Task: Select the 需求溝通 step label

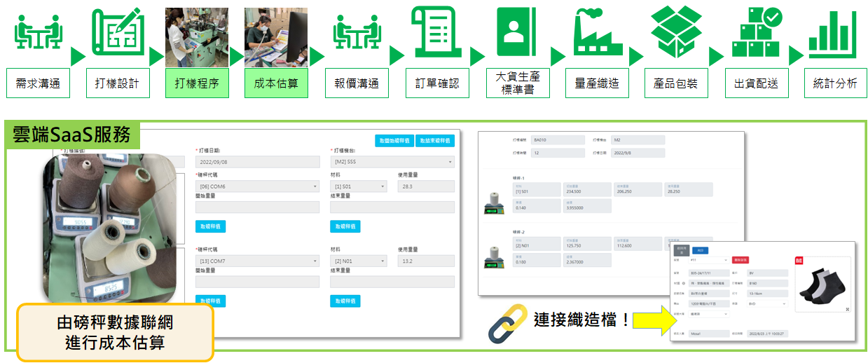Action: pyautogui.click(x=39, y=83)
